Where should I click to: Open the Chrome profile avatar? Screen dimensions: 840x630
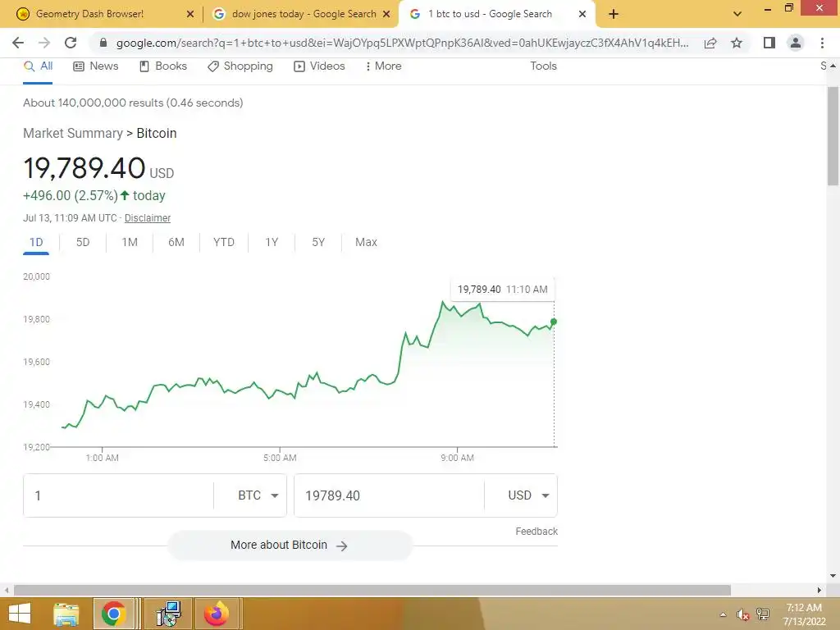coord(796,43)
